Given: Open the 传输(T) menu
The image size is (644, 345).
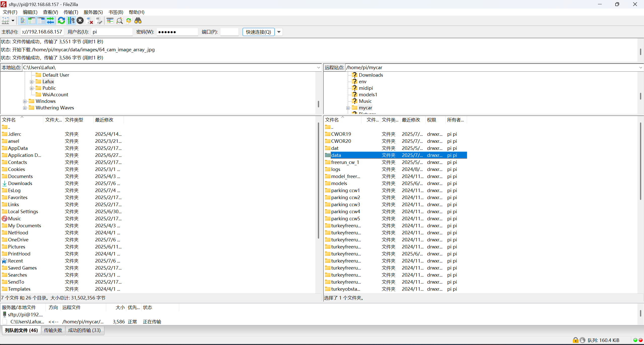Looking at the screenshot, I should coord(71,12).
